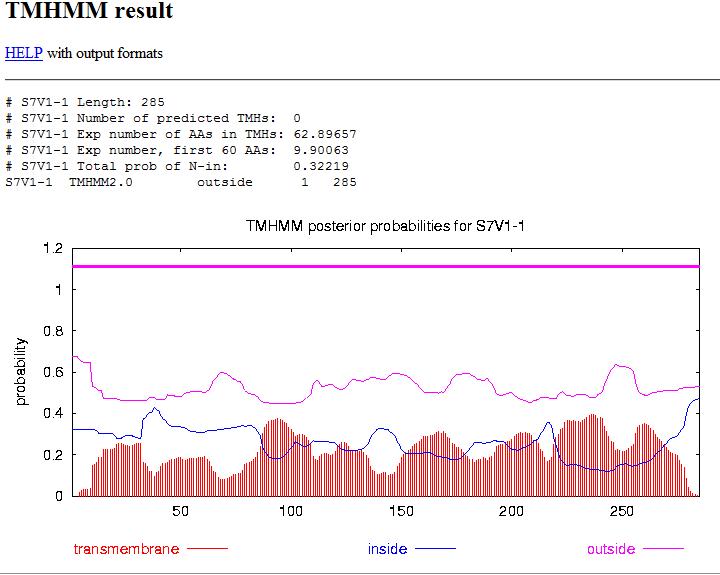Click the 150 tick on the x-axis

401,511
